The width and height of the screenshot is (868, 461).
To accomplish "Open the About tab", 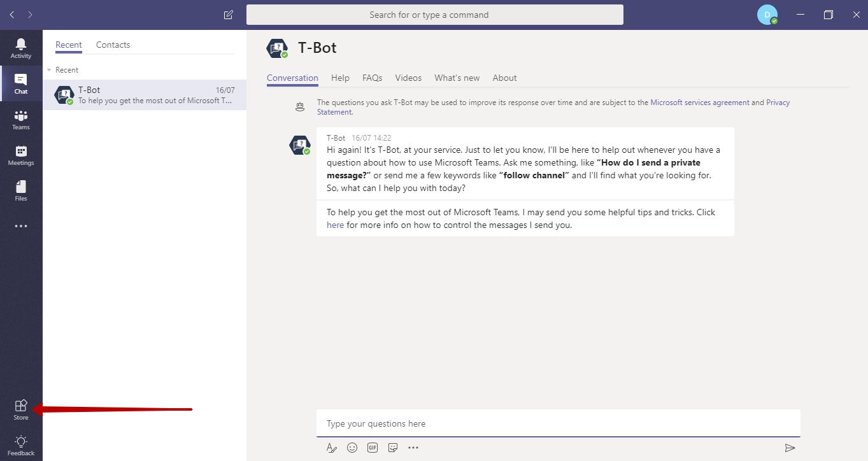I will [x=504, y=78].
